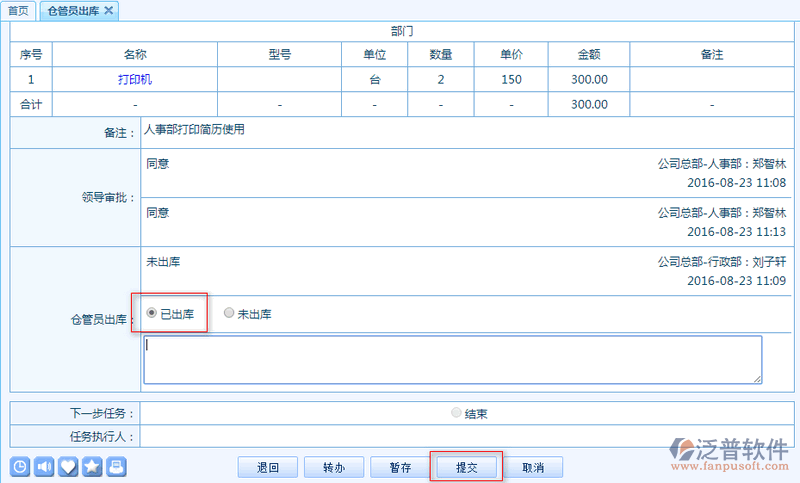Click the 名称 column header
Viewport: 800px width, 483px height.
(x=135, y=55)
